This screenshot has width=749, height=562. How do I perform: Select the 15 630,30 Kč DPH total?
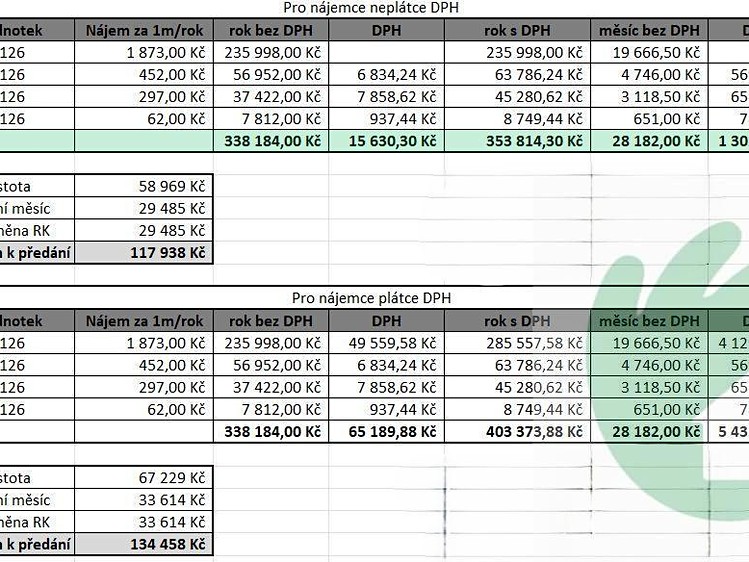[x=386, y=141]
